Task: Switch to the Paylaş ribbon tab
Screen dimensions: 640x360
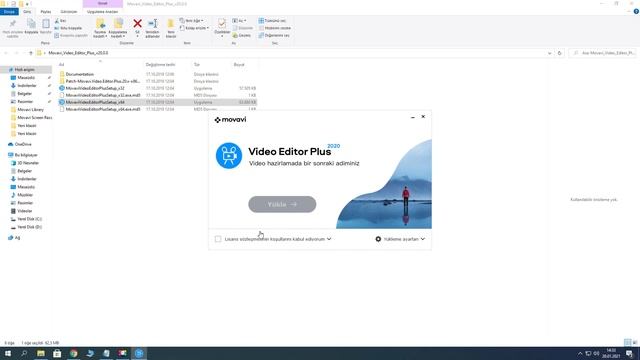Action: coord(46,12)
